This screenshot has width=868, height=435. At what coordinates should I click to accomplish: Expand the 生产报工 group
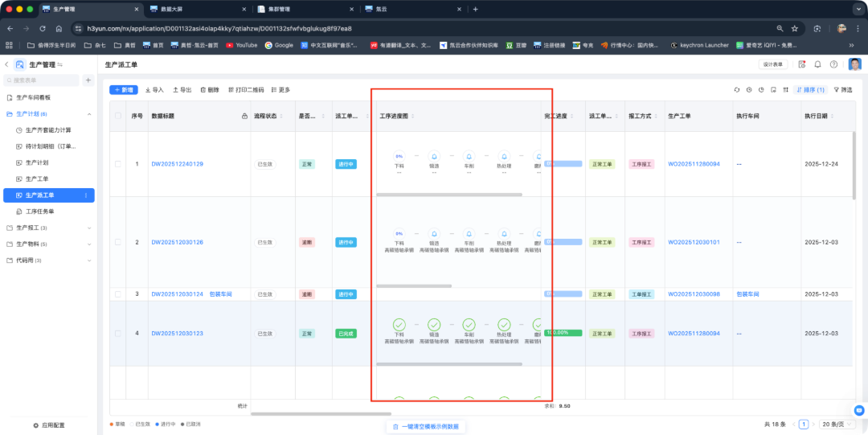tap(89, 228)
